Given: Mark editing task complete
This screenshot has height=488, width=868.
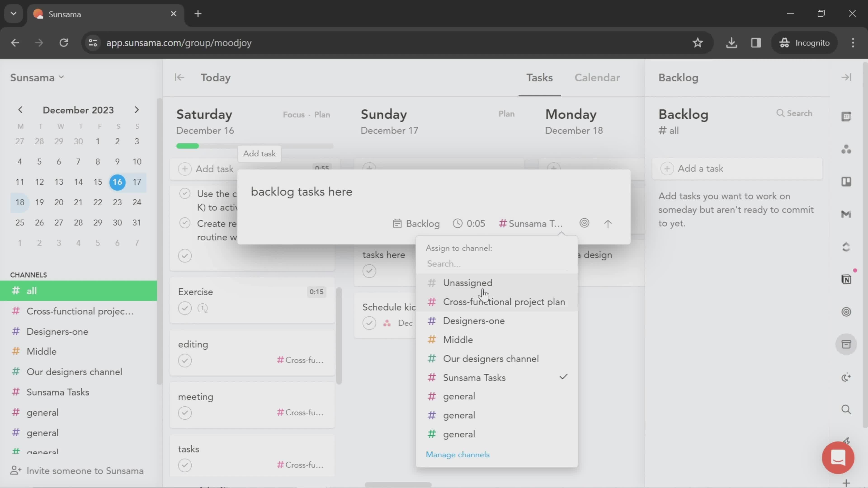Looking at the screenshot, I should pyautogui.click(x=185, y=361).
